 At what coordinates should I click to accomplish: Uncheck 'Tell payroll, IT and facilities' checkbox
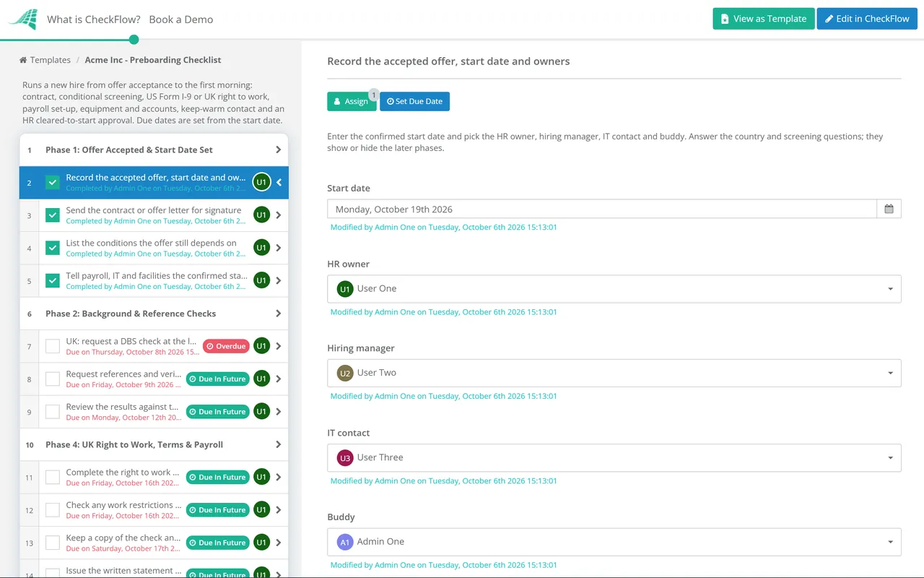[53, 280]
